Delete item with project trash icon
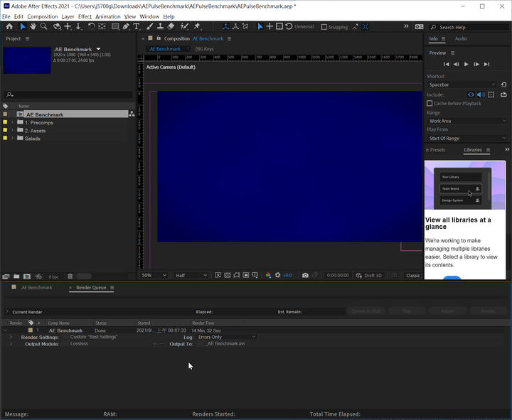This screenshot has height=420, width=512. (70, 276)
